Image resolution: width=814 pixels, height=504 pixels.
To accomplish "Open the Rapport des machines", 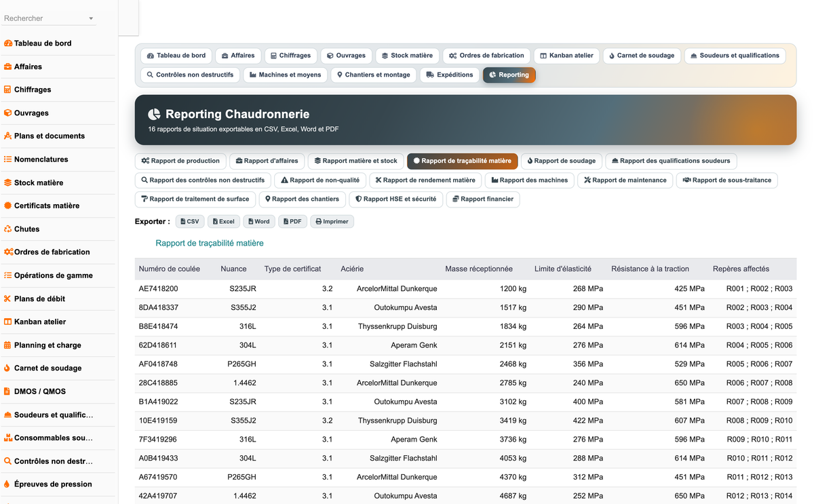I will pos(529,180).
